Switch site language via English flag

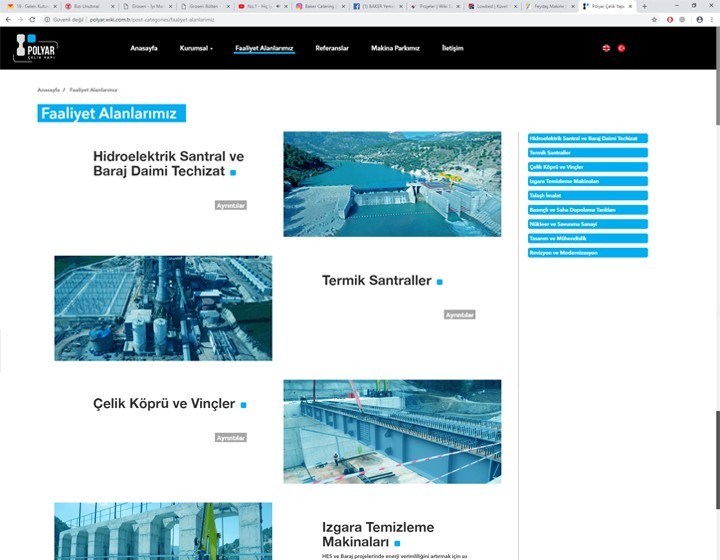pyautogui.click(x=606, y=48)
